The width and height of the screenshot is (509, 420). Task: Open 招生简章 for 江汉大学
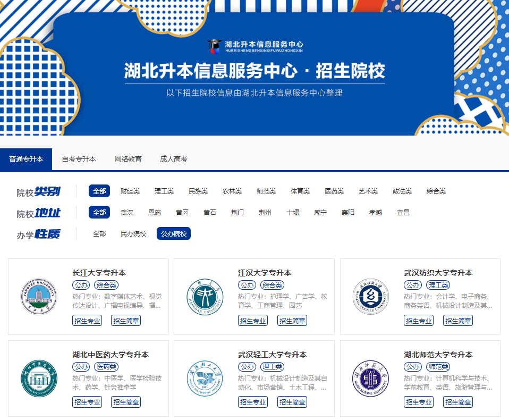pos(292,321)
